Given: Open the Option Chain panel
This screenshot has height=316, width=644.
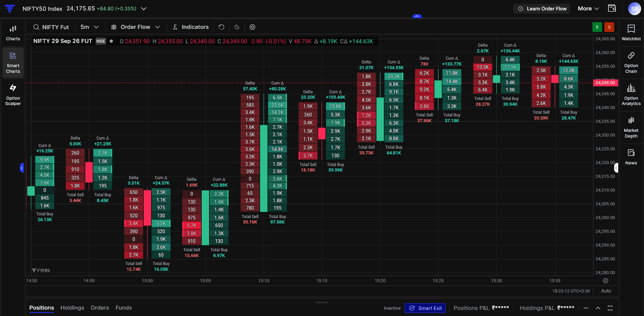Looking at the screenshot, I should pyautogui.click(x=631, y=63).
